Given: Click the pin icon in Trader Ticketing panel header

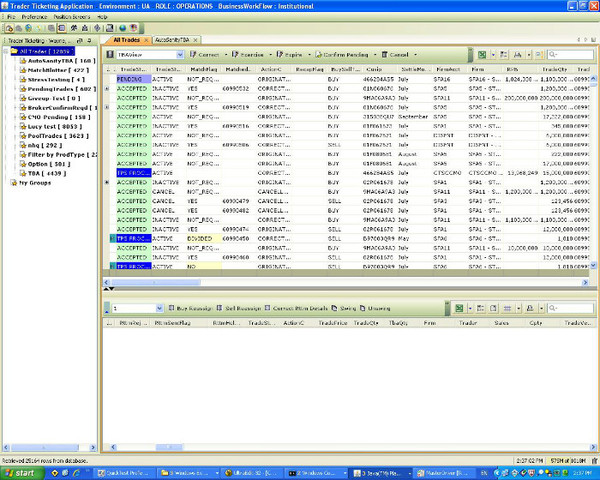Looking at the screenshot, I should tap(89, 41).
